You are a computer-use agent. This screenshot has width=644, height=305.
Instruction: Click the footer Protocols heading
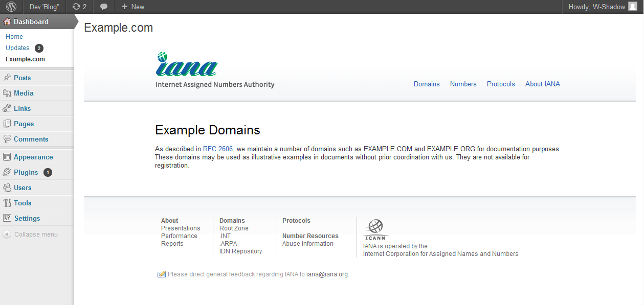click(x=297, y=221)
